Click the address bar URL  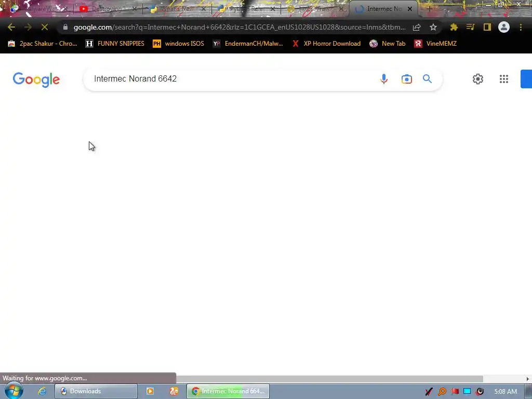point(239,27)
